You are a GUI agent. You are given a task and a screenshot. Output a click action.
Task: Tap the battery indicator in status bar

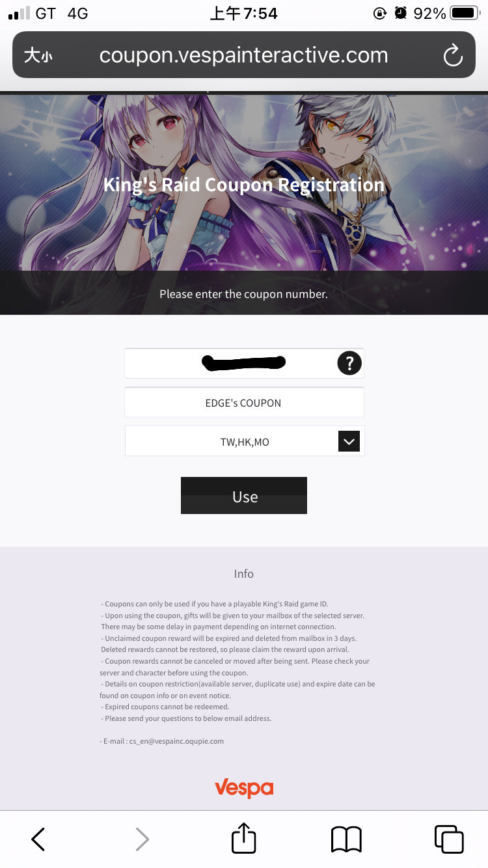click(465, 13)
